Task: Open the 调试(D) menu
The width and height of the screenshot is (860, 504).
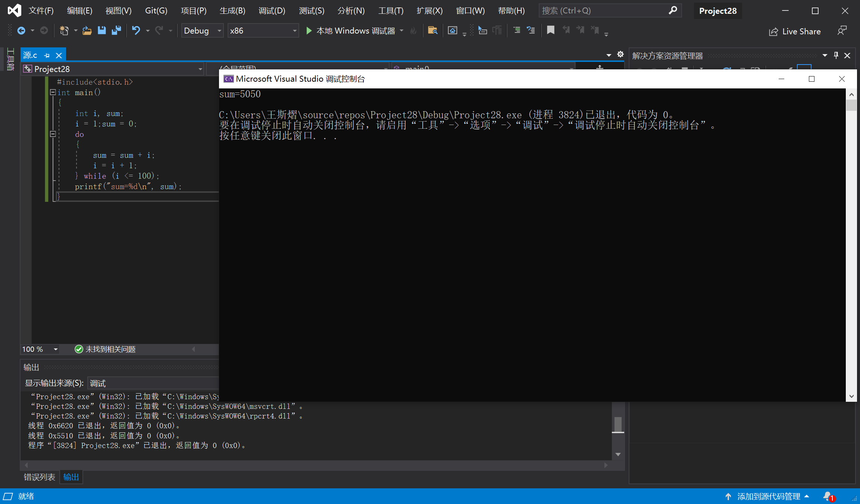Action: [x=272, y=10]
